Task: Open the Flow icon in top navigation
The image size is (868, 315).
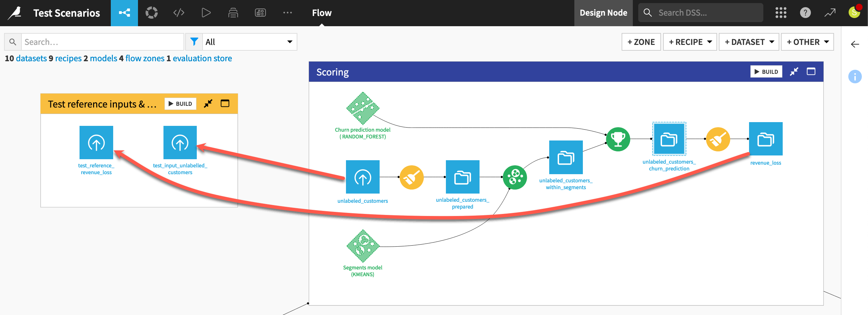Action: tap(124, 13)
